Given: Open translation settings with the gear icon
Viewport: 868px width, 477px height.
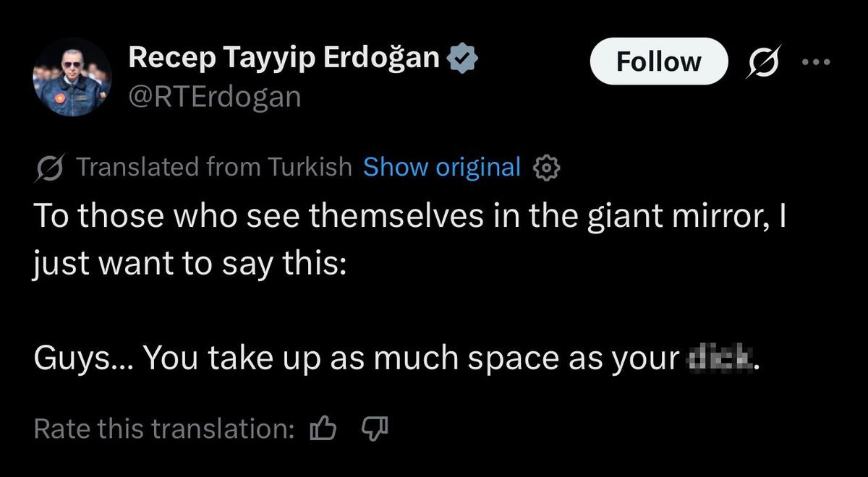Looking at the screenshot, I should tap(548, 167).
